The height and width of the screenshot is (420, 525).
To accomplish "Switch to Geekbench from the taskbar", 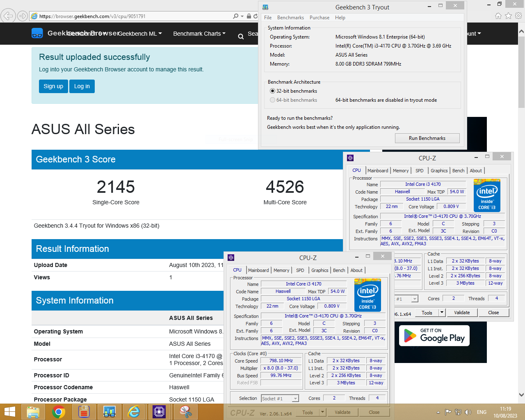I will [109, 412].
